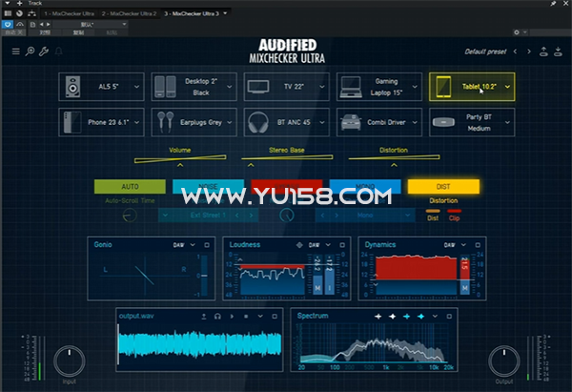Click the host settings gear icon

click(x=517, y=32)
